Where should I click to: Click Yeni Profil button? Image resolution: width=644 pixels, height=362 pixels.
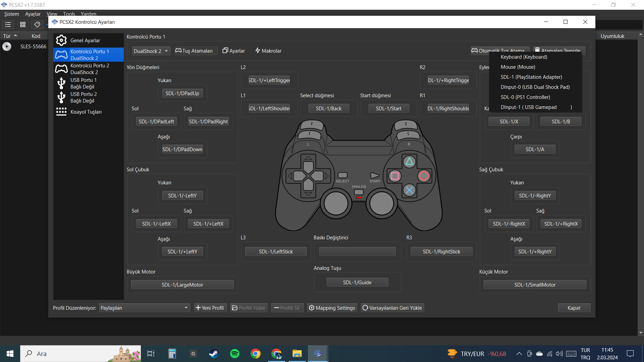[x=210, y=308]
